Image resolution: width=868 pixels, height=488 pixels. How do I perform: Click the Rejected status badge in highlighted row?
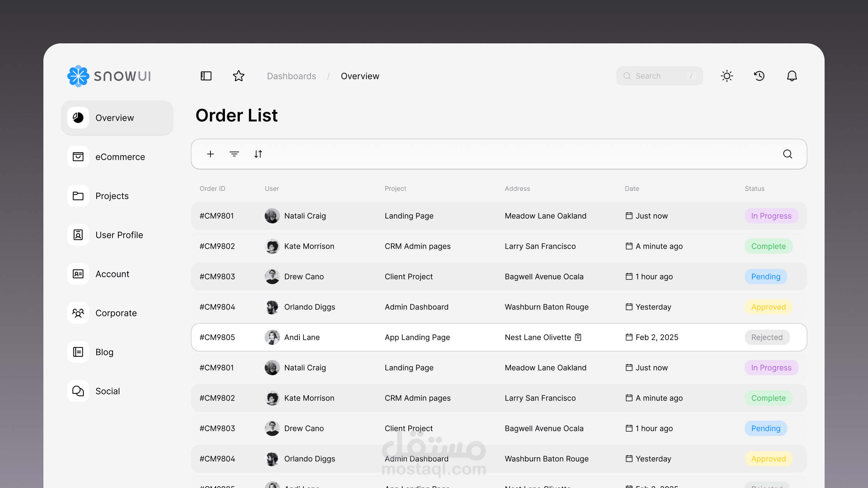(767, 337)
